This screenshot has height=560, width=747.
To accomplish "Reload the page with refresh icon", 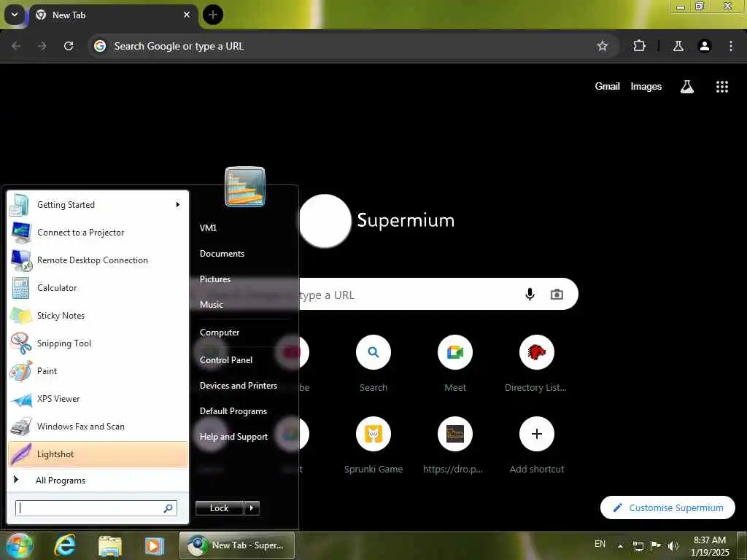I will tap(69, 46).
